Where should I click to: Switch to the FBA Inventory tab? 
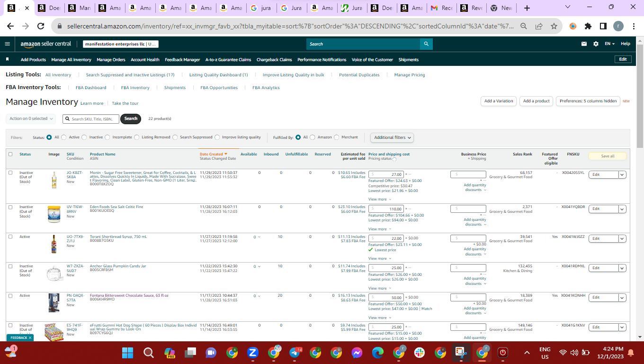click(135, 88)
